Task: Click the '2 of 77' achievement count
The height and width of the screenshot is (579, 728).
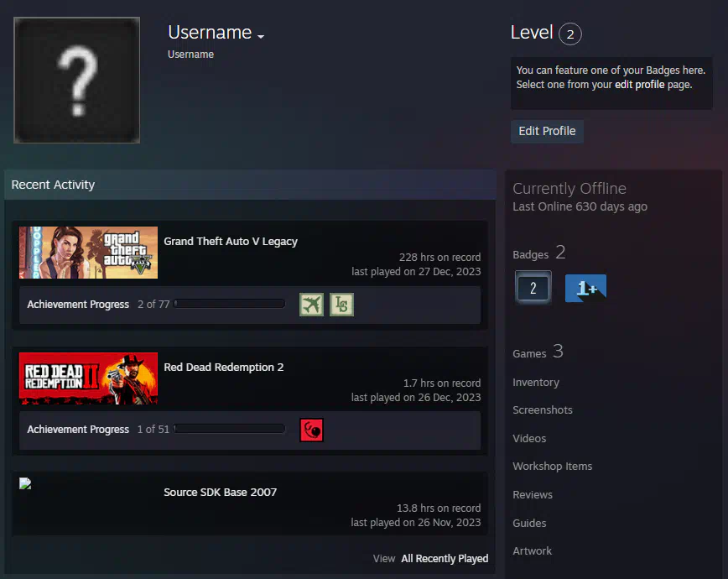Action: [153, 305]
